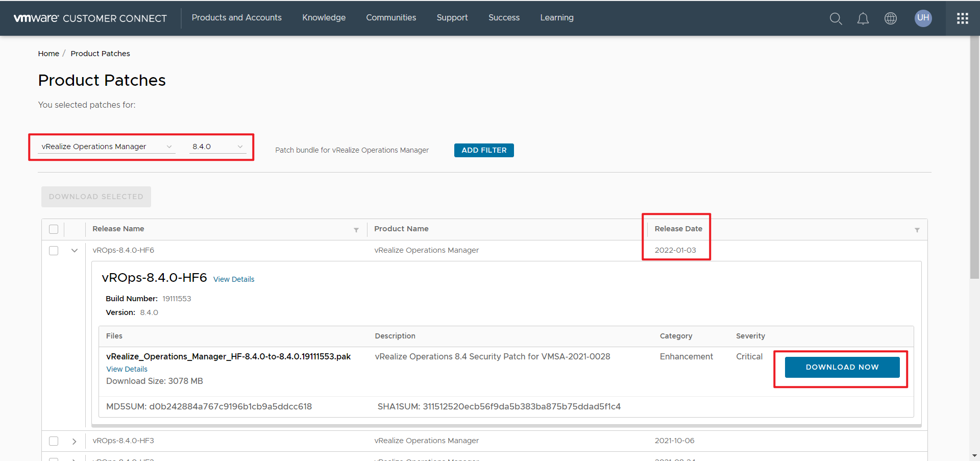
Task: Click the DOWNLOAD NOW button
Action: (x=842, y=367)
